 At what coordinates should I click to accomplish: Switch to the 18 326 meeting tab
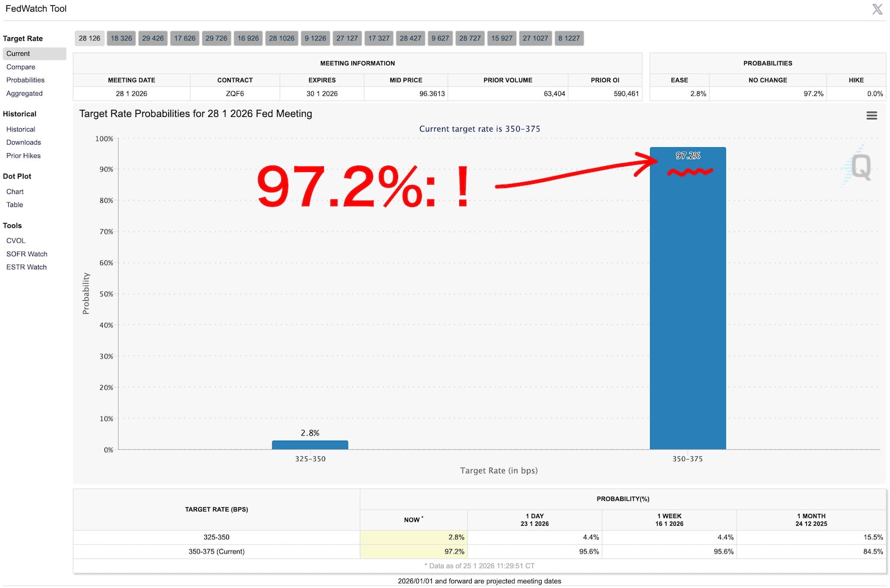pyautogui.click(x=121, y=39)
